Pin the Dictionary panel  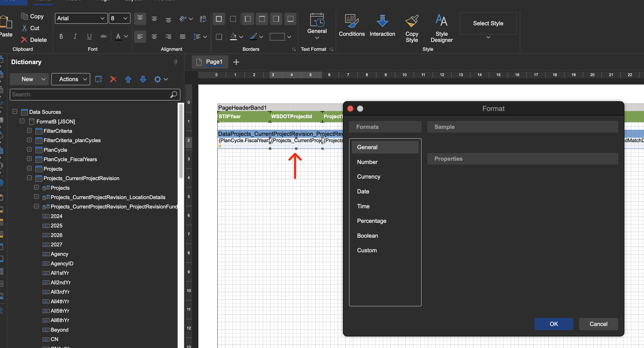click(x=176, y=62)
